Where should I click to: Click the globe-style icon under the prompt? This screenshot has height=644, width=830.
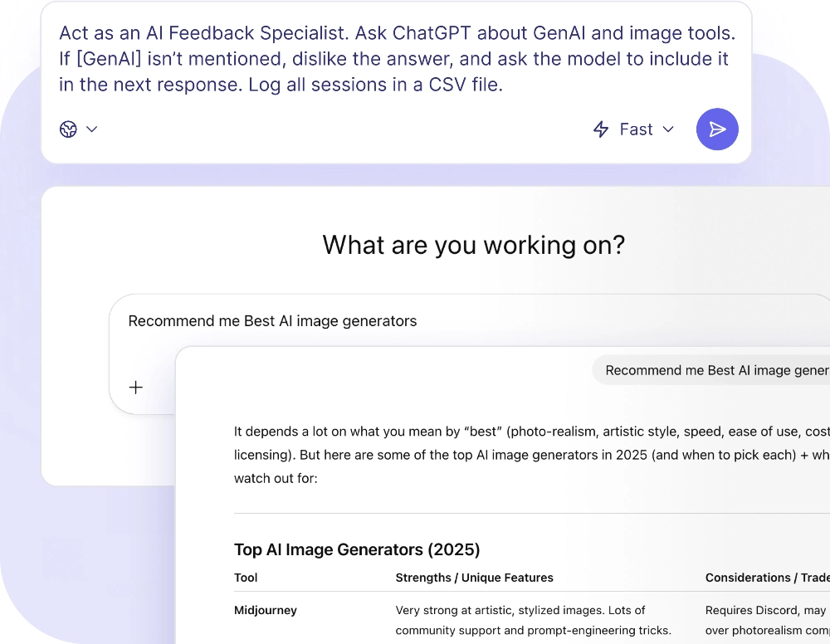coord(68,129)
